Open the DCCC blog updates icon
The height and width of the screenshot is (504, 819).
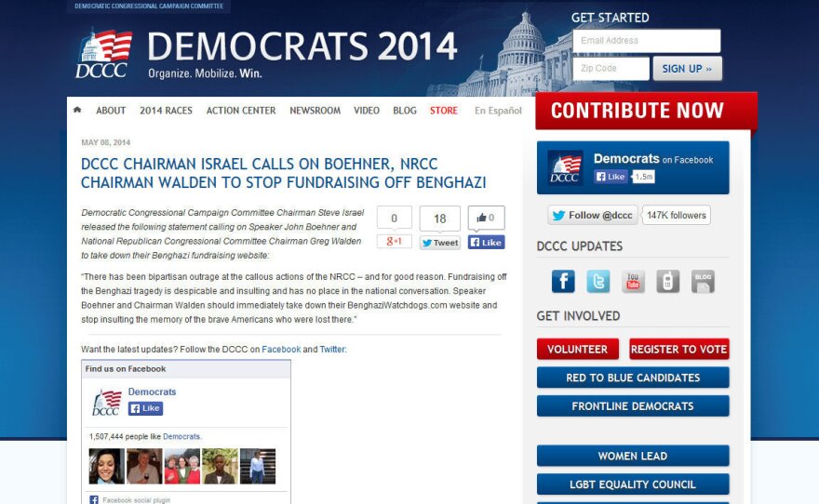[704, 281]
